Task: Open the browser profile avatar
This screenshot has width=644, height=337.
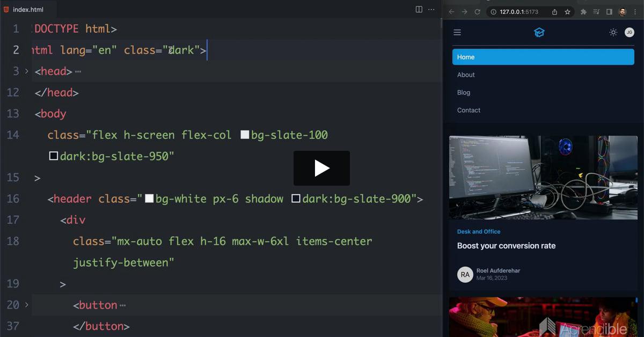Action: tap(623, 12)
